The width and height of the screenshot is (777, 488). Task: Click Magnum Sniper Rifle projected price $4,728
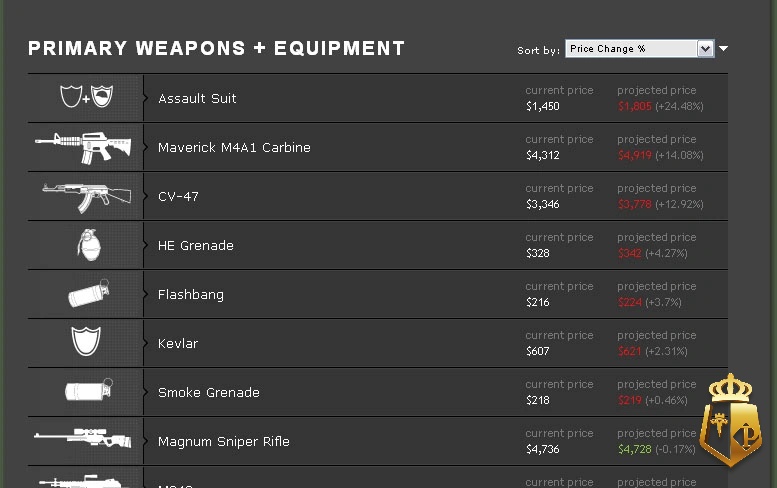click(x=634, y=449)
